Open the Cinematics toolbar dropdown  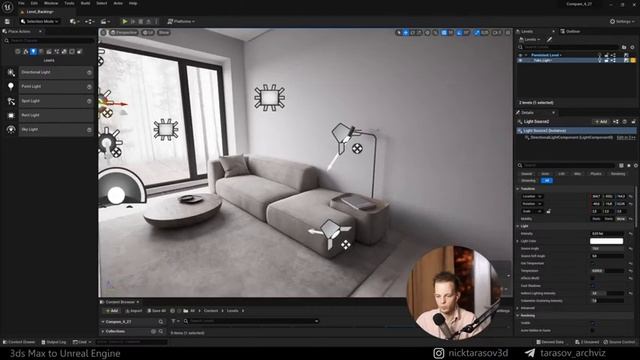tap(104, 21)
